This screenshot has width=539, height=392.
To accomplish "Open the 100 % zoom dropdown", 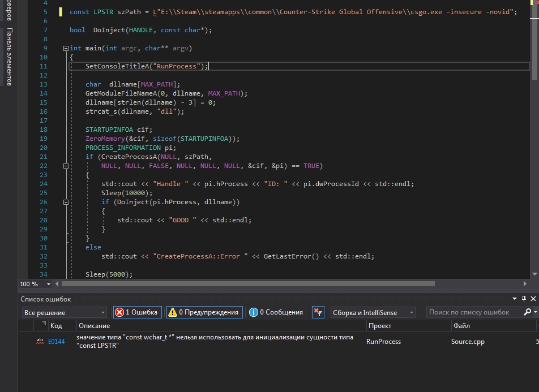I will point(49,284).
